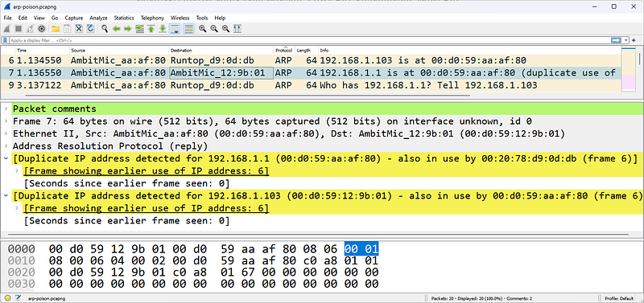The image size is (644, 303).
Task: Close this capture file with X icon
Action: 79,29
